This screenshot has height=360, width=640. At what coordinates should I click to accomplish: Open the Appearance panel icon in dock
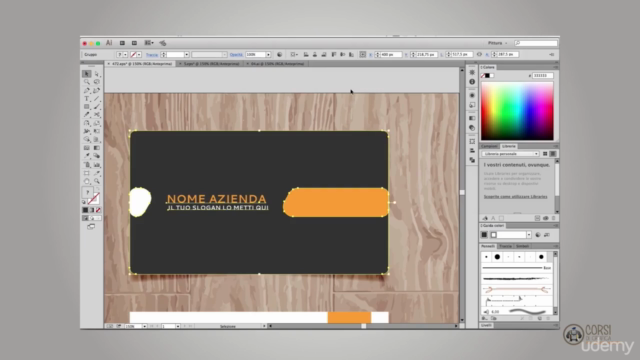tap(472, 95)
